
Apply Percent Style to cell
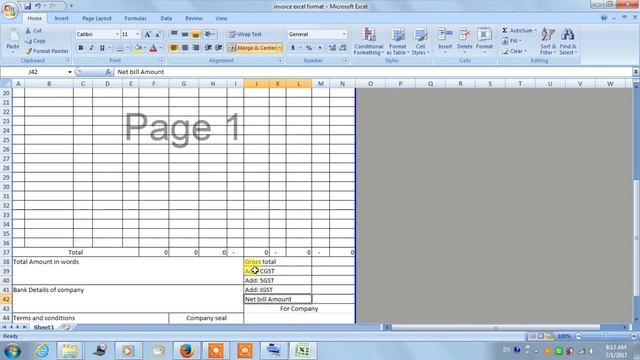point(309,48)
